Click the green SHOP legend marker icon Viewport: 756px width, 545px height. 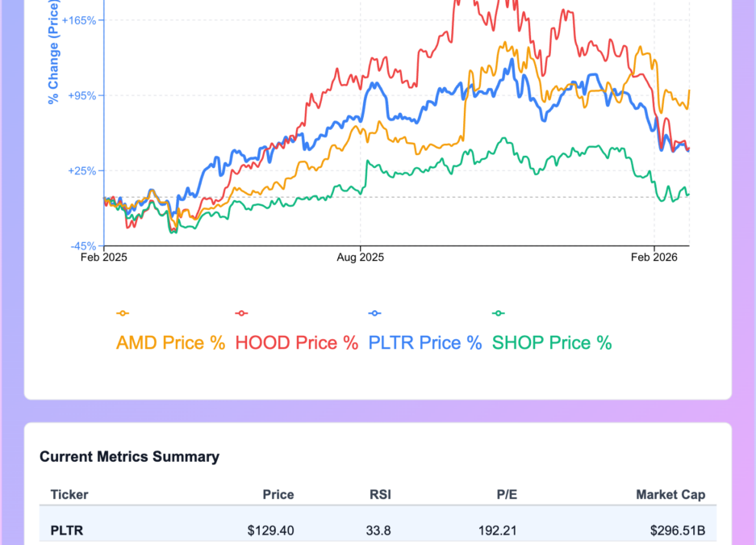(x=498, y=313)
